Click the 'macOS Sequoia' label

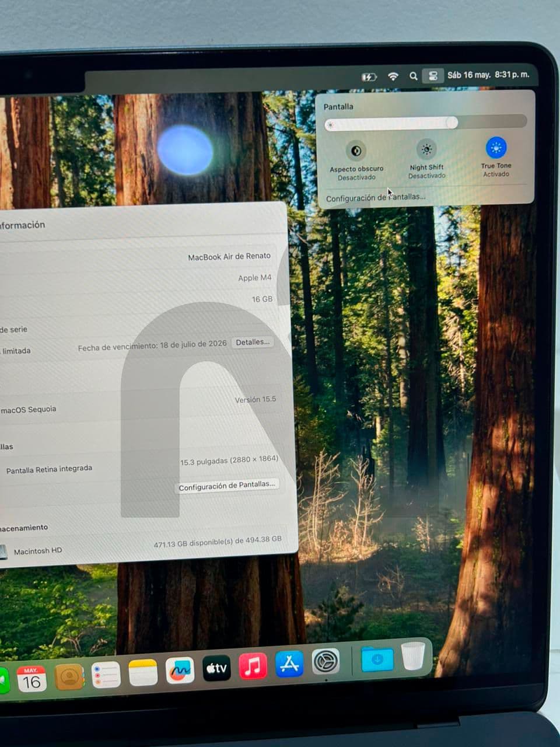click(29, 410)
